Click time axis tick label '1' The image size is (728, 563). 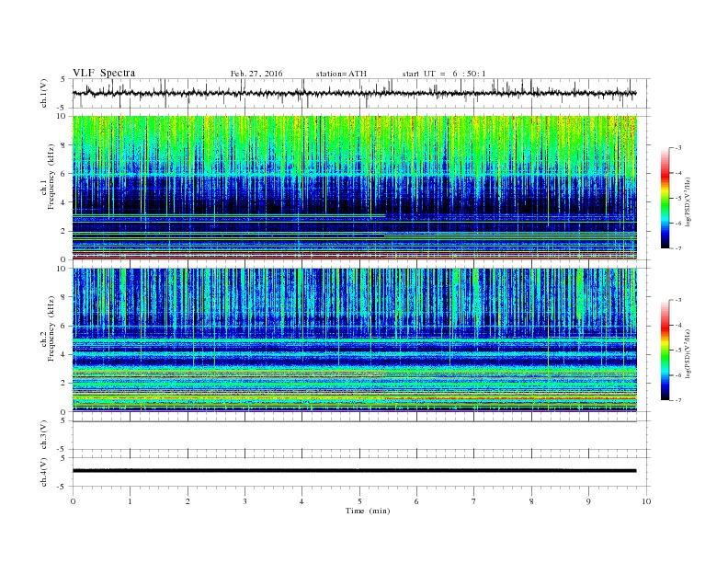(130, 501)
